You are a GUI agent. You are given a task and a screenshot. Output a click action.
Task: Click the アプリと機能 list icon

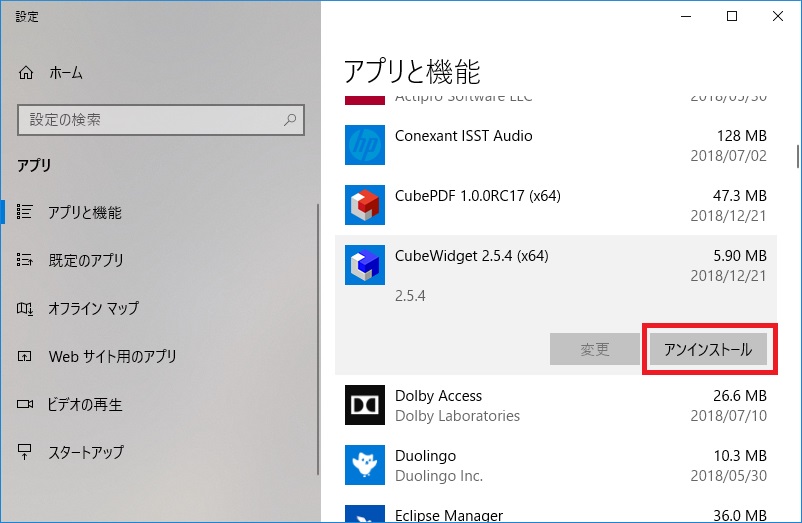point(25,212)
